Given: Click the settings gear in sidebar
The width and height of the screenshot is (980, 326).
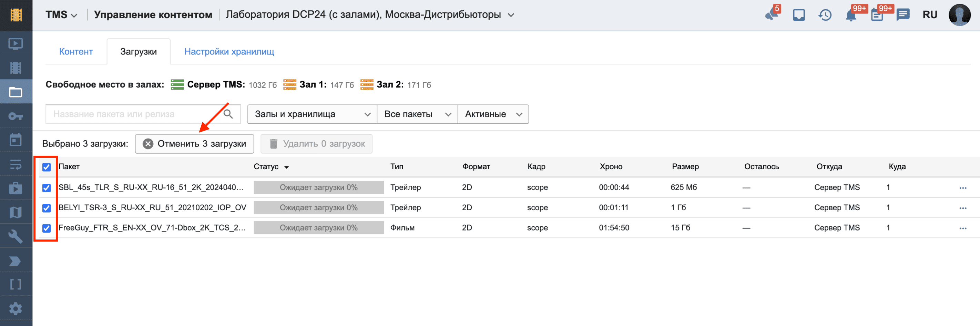Looking at the screenshot, I should pyautogui.click(x=16, y=308).
